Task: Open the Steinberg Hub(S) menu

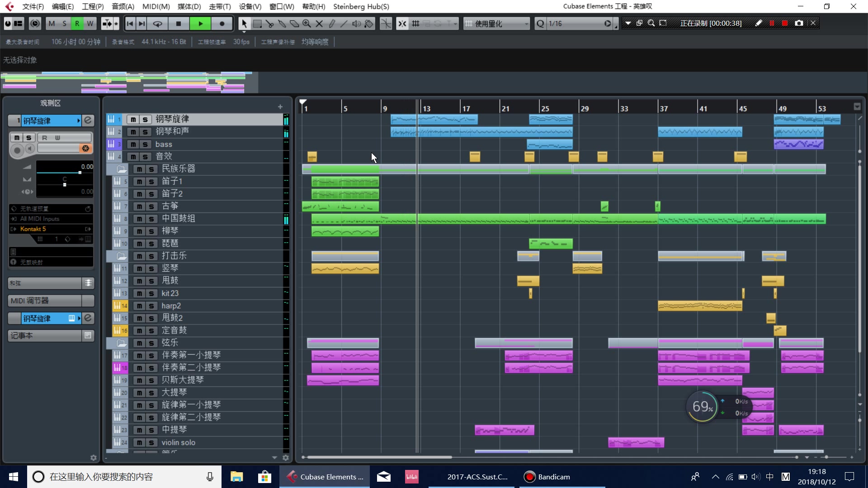Action: pos(361,6)
